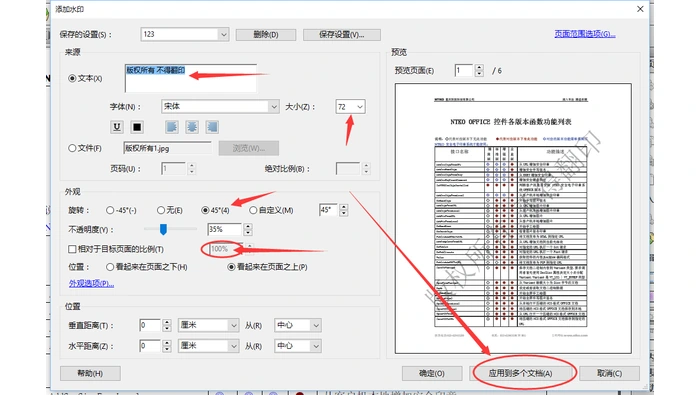Cancel with 取消(C) button
The image size is (700, 395).
[x=609, y=373]
